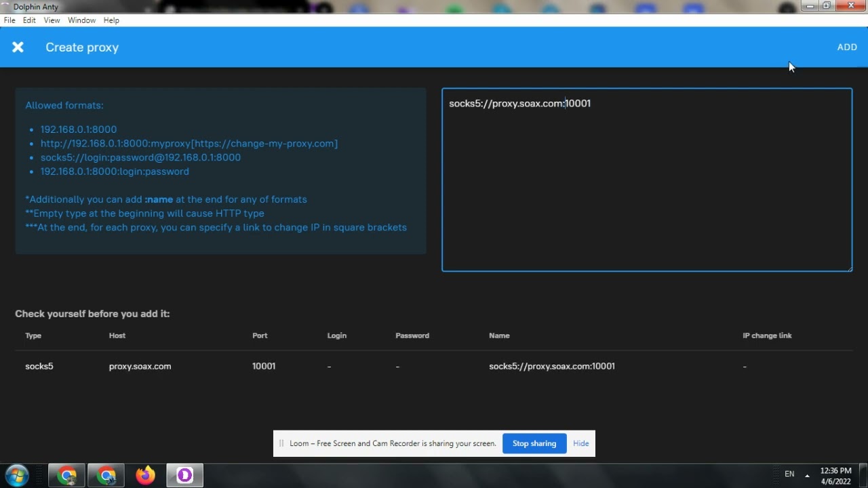
Task: Open the EN language indicator
Action: (x=789, y=474)
